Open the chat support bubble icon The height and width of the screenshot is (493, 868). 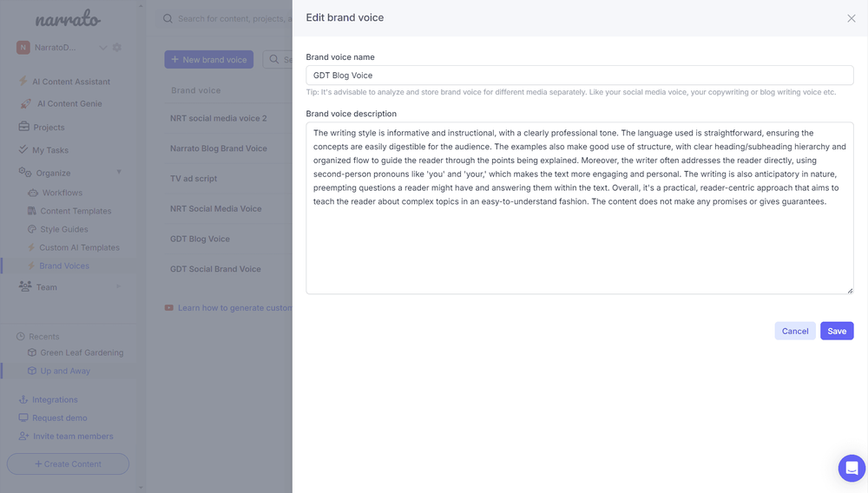pyautogui.click(x=852, y=468)
